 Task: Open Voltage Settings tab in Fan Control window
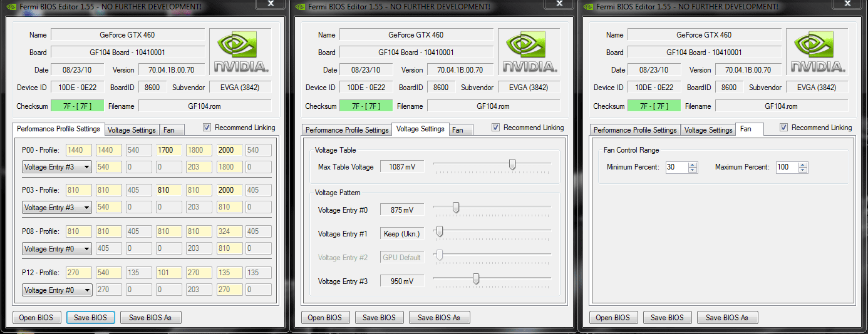(708, 130)
